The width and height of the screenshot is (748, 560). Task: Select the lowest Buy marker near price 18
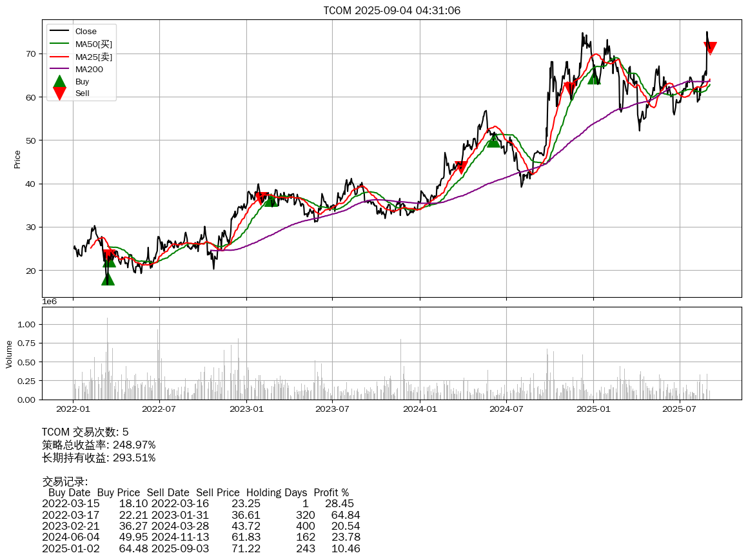point(108,278)
